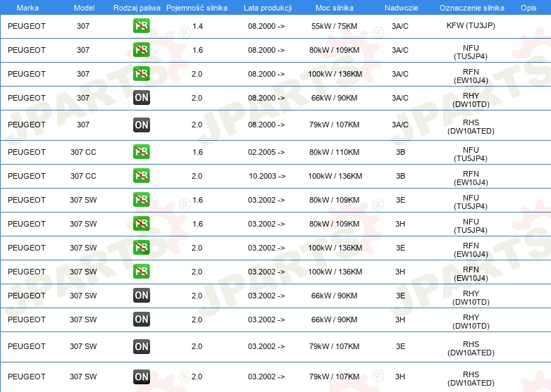Select the 3A/C body cell in the KFW row
551x392 pixels.
point(400,26)
